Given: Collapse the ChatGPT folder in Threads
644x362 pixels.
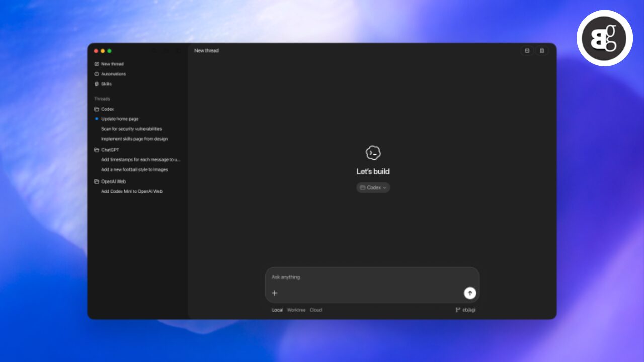Looking at the screenshot, I should tap(97, 150).
